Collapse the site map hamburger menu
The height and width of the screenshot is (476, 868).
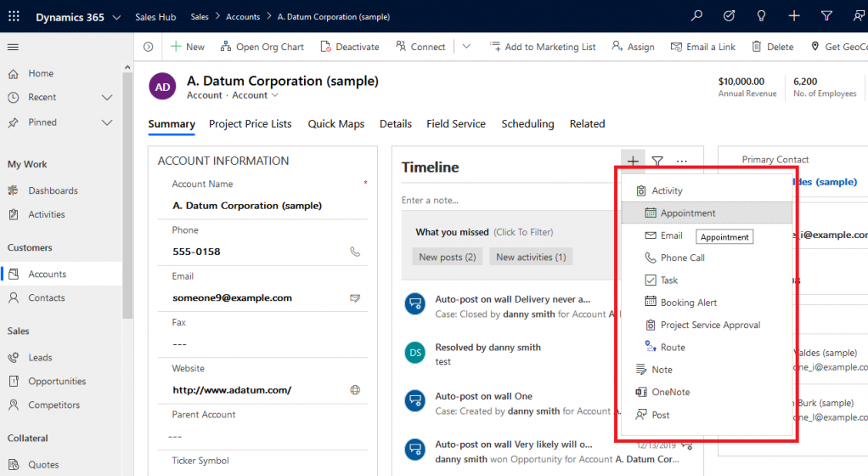13,47
